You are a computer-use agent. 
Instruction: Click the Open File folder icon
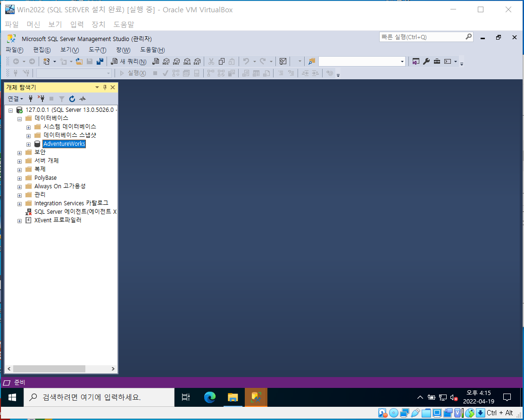click(x=79, y=61)
